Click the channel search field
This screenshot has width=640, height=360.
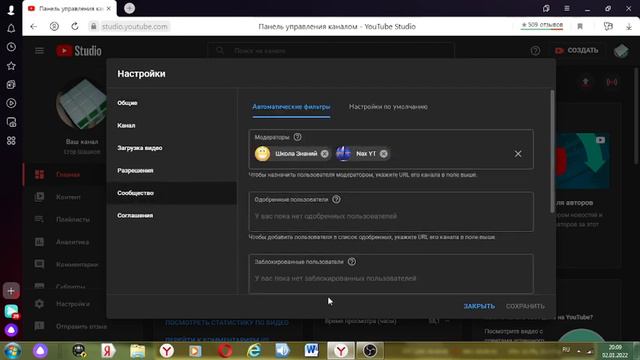coord(331,51)
